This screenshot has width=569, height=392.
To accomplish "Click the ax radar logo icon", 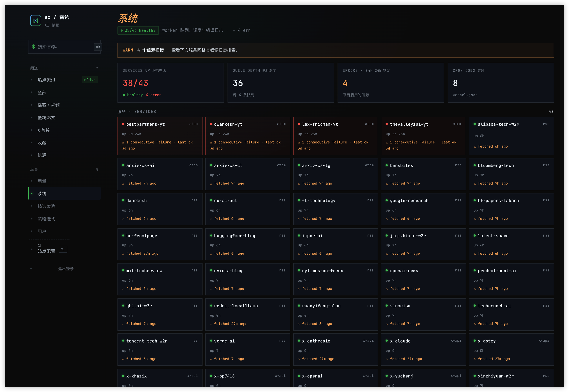I will [36, 21].
